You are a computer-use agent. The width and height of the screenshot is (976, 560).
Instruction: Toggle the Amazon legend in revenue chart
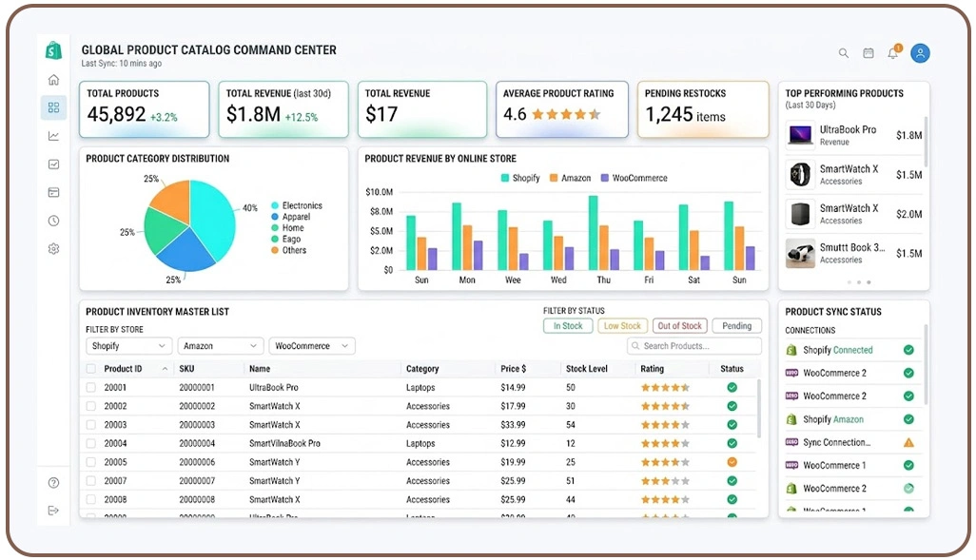[x=570, y=178]
